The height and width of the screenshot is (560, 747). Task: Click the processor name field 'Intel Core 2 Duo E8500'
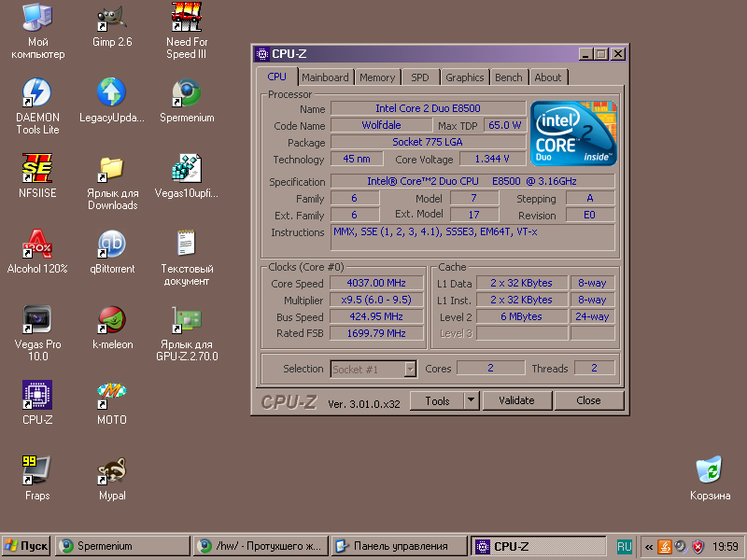pyautogui.click(x=429, y=108)
